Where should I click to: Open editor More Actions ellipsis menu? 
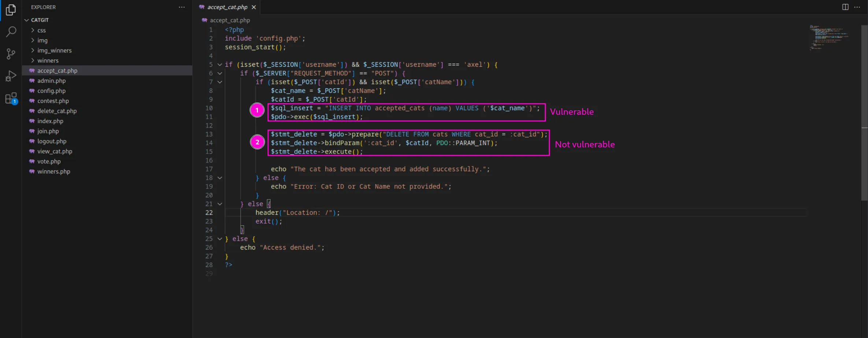click(x=857, y=7)
